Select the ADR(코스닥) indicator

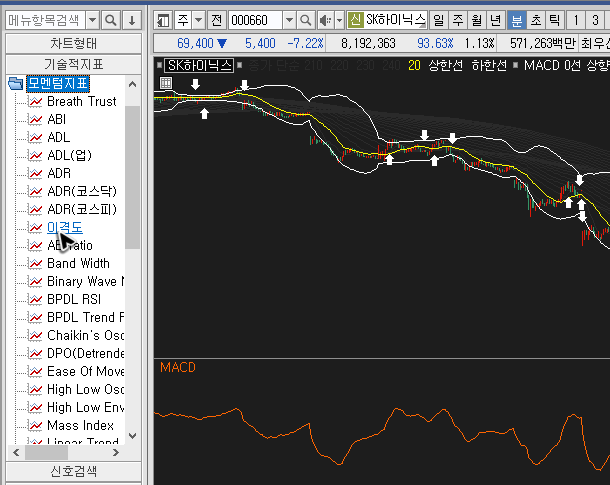pos(82,191)
